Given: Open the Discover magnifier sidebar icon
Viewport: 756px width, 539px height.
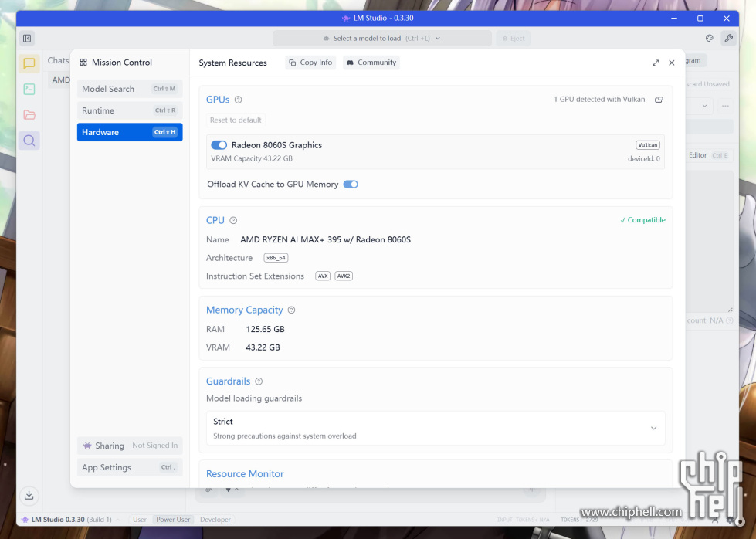Looking at the screenshot, I should tap(29, 141).
